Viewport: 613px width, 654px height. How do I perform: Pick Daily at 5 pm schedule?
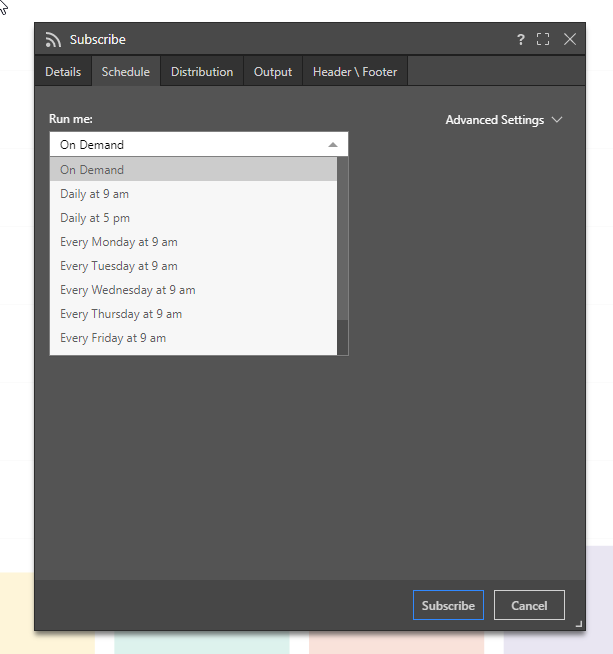point(95,218)
